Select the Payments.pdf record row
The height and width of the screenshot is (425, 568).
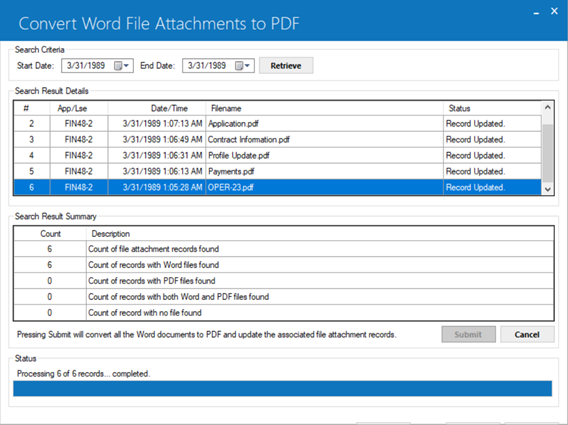click(x=277, y=171)
